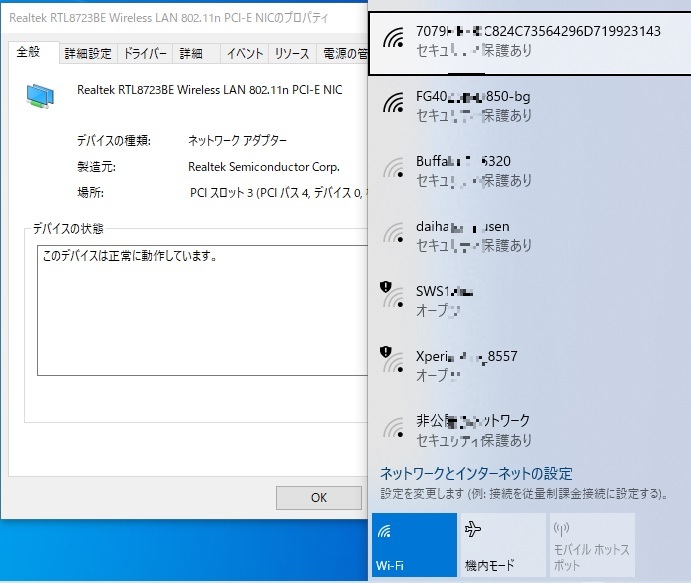
Task: Click signal icon beside daiha network
Action: pyautogui.click(x=394, y=232)
